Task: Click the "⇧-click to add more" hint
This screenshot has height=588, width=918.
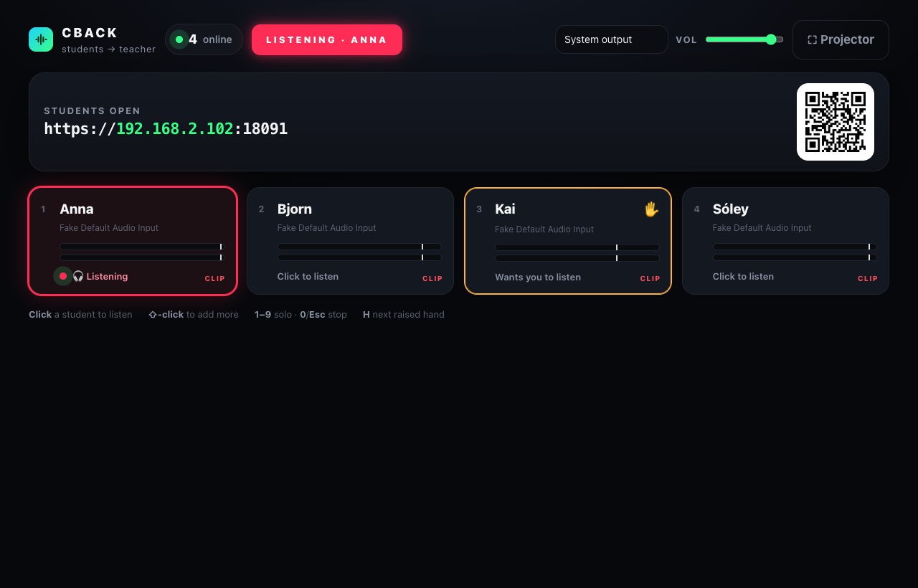Action: 194,315
